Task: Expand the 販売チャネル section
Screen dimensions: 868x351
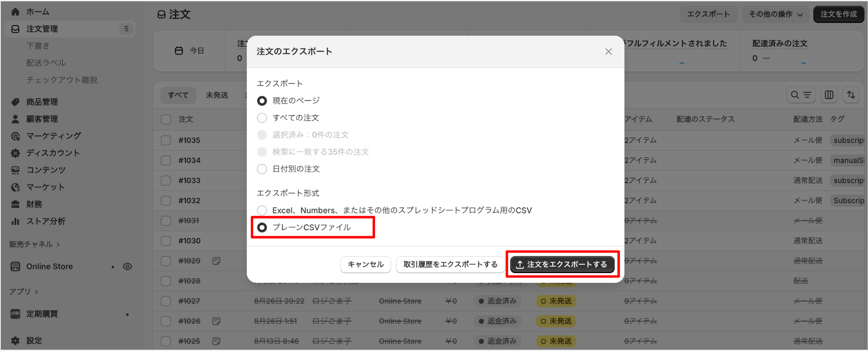Action: [x=35, y=244]
